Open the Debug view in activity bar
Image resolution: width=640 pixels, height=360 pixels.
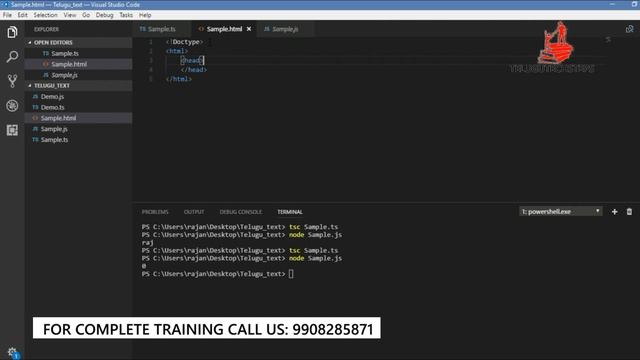pos(12,106)
